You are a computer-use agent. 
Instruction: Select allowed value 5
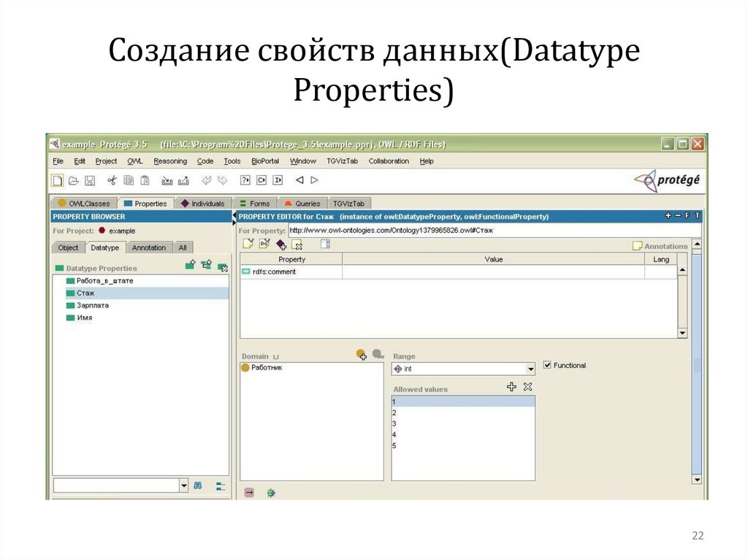pos(462,445)
